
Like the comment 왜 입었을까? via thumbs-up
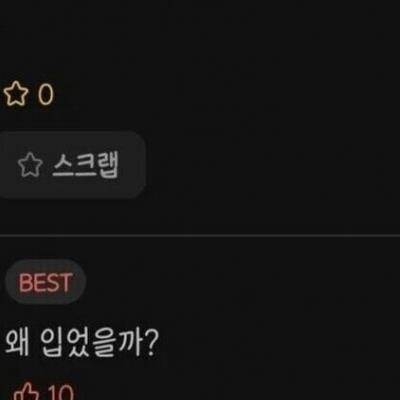click(x=26, y=392)
